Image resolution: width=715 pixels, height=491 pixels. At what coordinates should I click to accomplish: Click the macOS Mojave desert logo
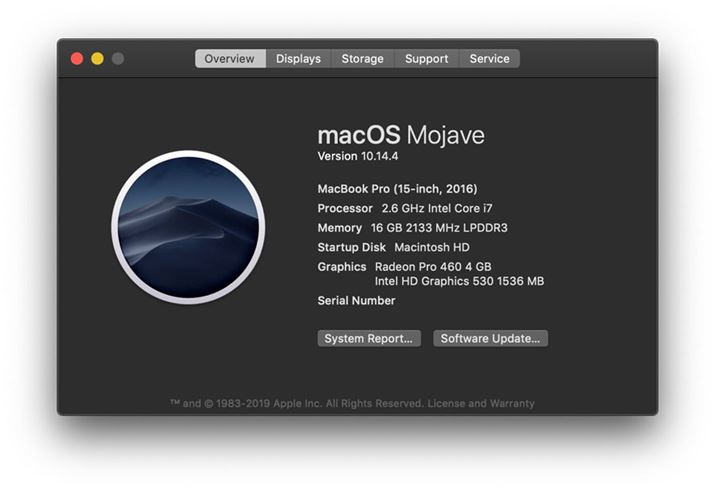click(x=188, y=226)
